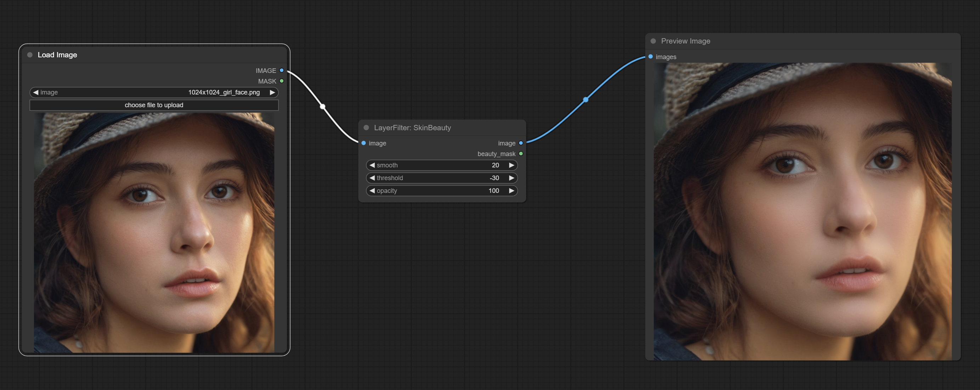
Task: Click the Load Image MASK output socket
Action: tap(282, 81)
